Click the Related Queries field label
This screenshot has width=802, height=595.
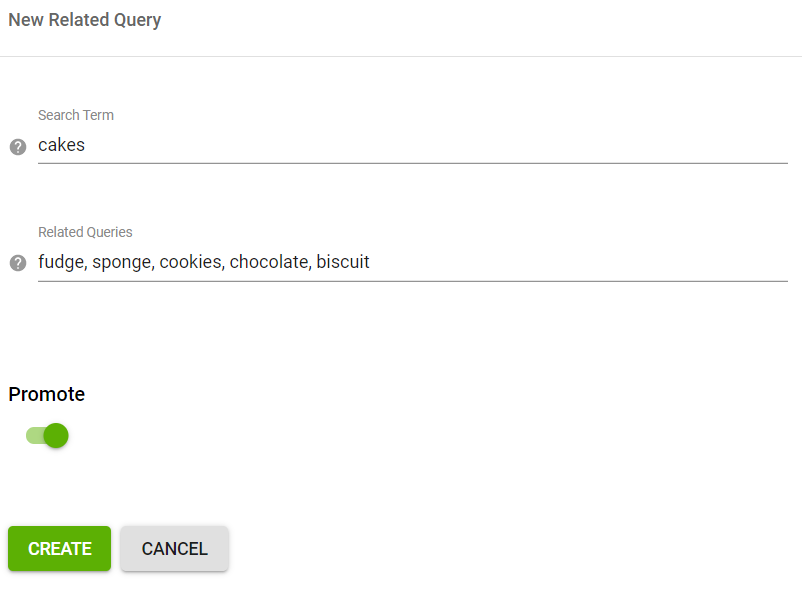(x=85, y=232)
